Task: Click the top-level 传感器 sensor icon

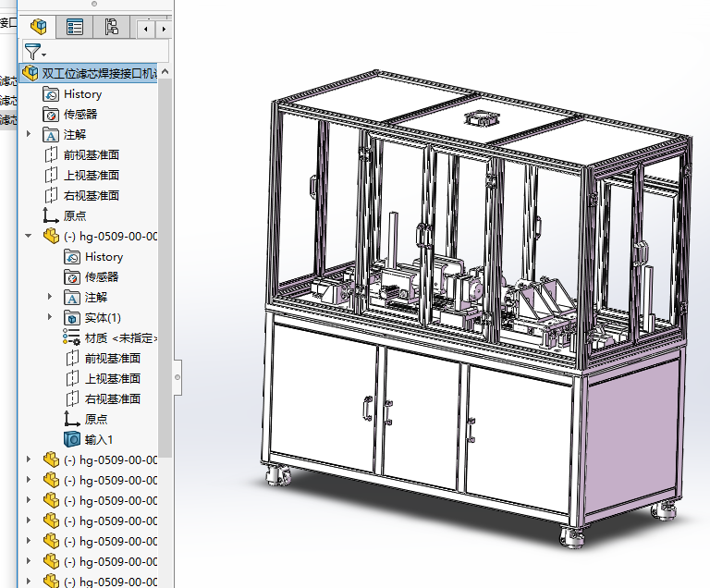Action: click(51, 115)
